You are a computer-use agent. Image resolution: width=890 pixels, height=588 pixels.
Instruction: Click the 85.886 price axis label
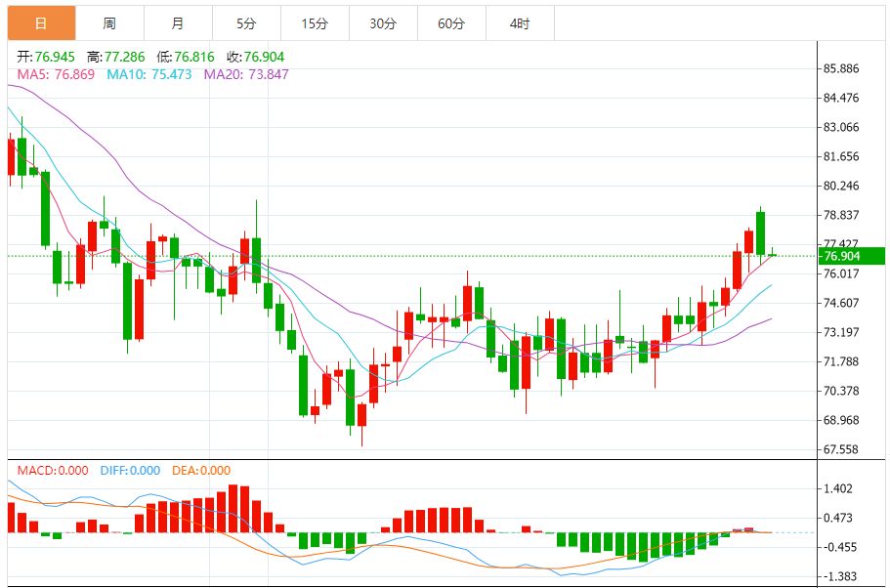(841, 68)
